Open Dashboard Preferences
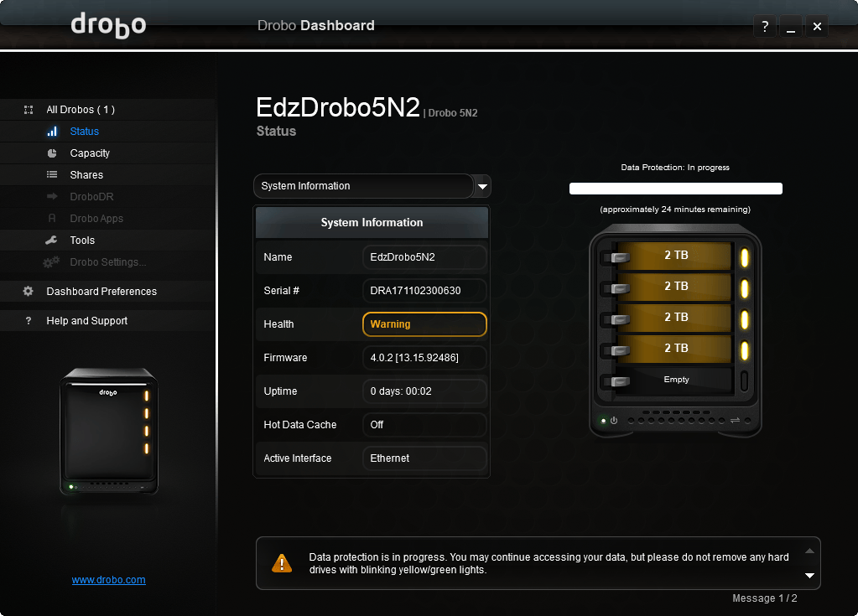The width and height of the screenshot is (858, 616). tap(101, 292)
